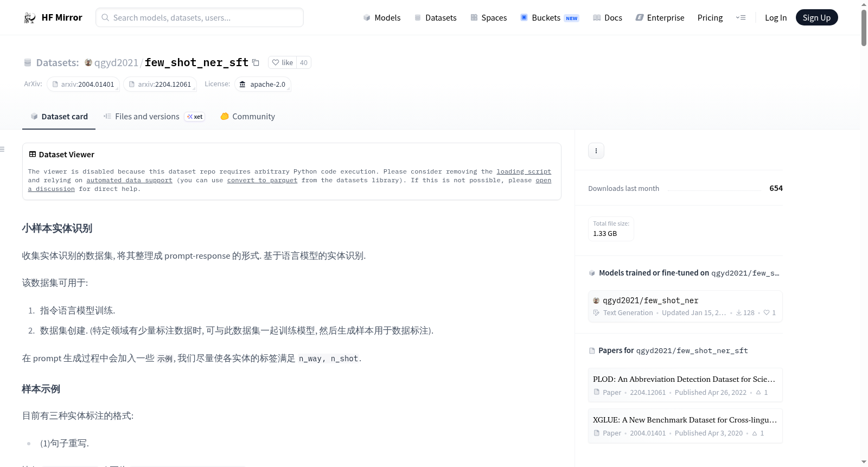Viewport: 868px width, 467px height.
Task: Open the three-dot options menu in sidebar
Action: coord(596,151)
